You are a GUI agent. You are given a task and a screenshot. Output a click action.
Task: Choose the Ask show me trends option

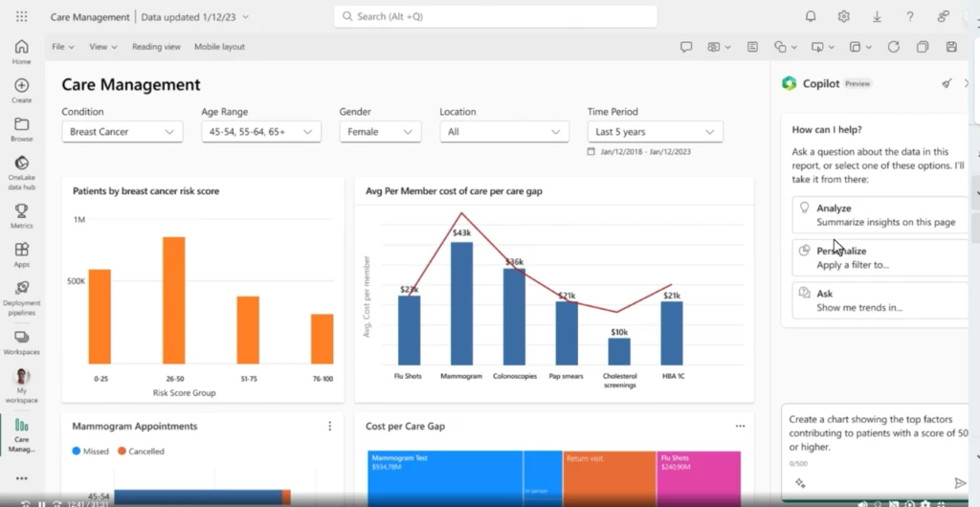[x=880, y=300]
